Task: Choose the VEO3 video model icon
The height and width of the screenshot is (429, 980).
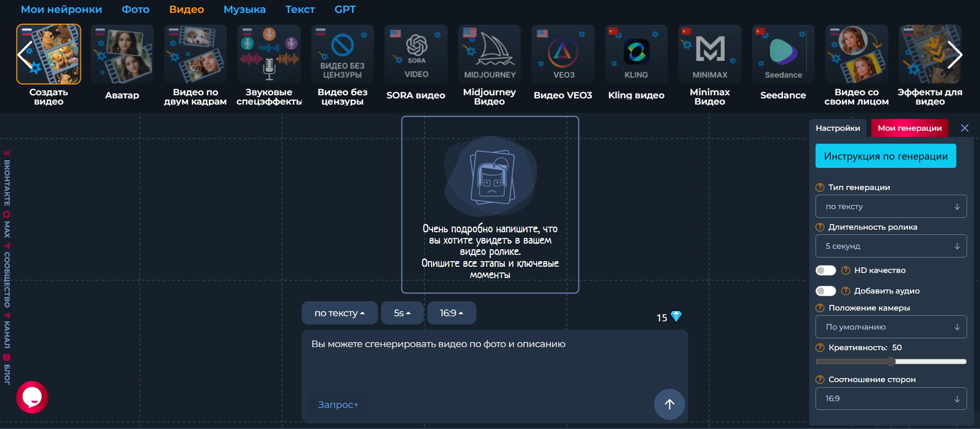Action: (563, 54)
